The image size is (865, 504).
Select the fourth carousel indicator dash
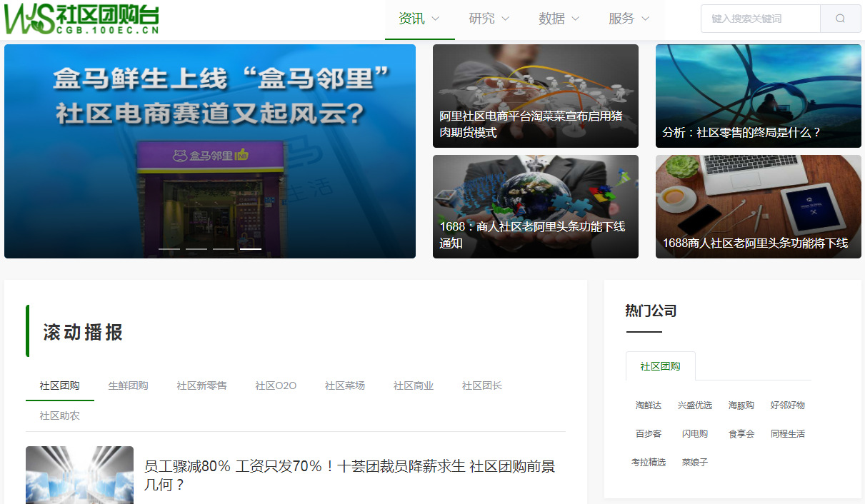(251, 249)
